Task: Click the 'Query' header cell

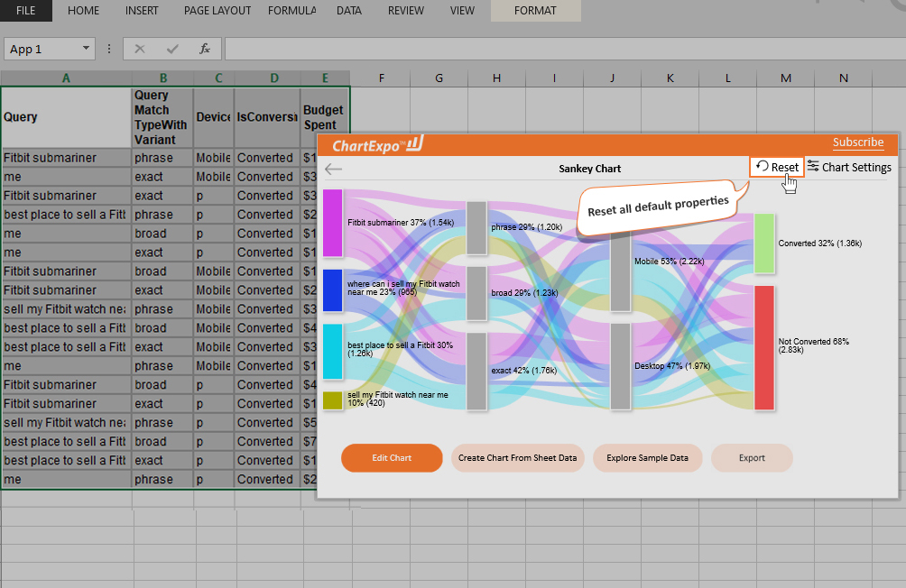Action: (67, 116)
